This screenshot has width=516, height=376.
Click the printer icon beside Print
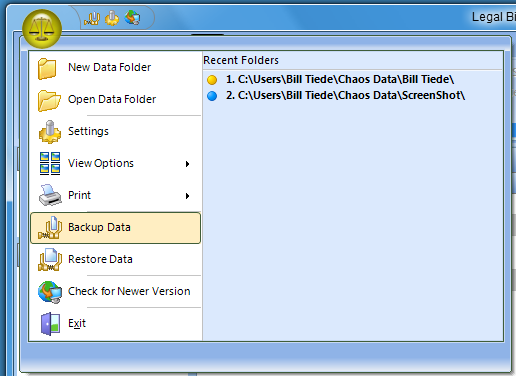tap(50, 195)
